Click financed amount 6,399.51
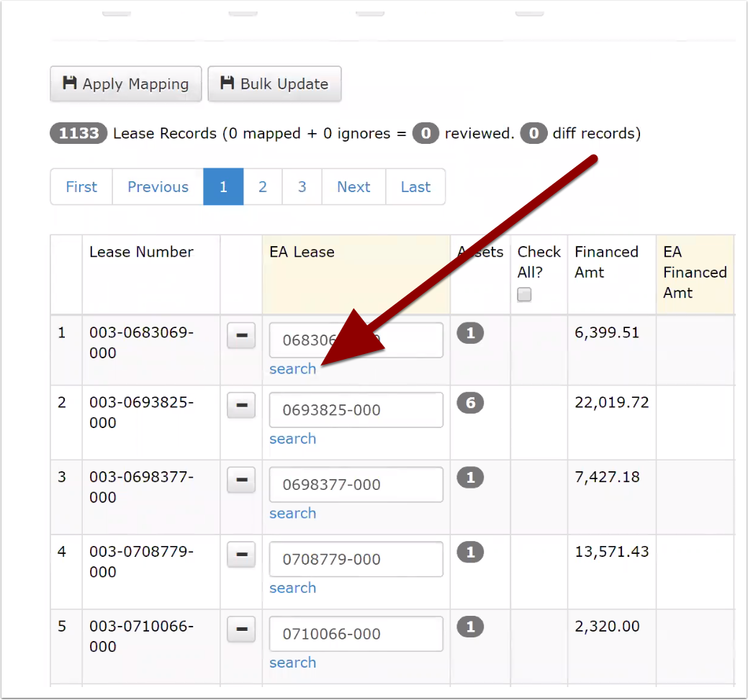This screenshot has height=700, width=748. coord(607,332)
